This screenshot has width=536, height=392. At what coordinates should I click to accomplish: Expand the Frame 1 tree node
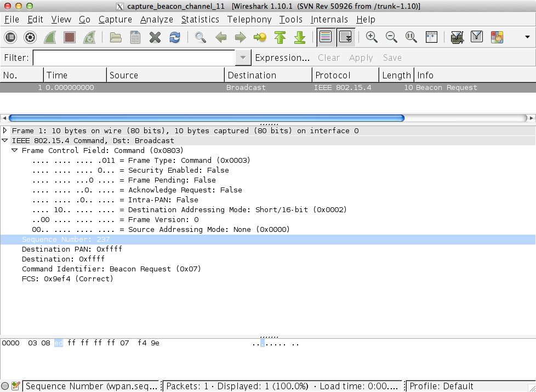(x=5, y=130)
